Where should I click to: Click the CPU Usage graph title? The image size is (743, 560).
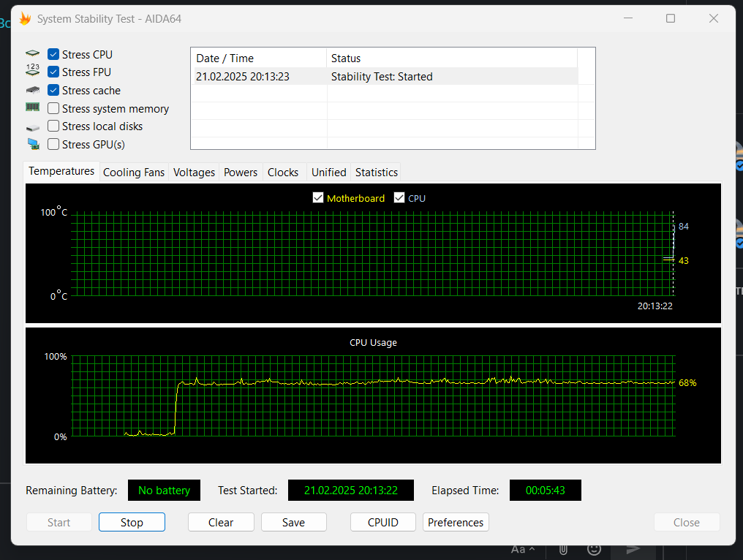374,343
